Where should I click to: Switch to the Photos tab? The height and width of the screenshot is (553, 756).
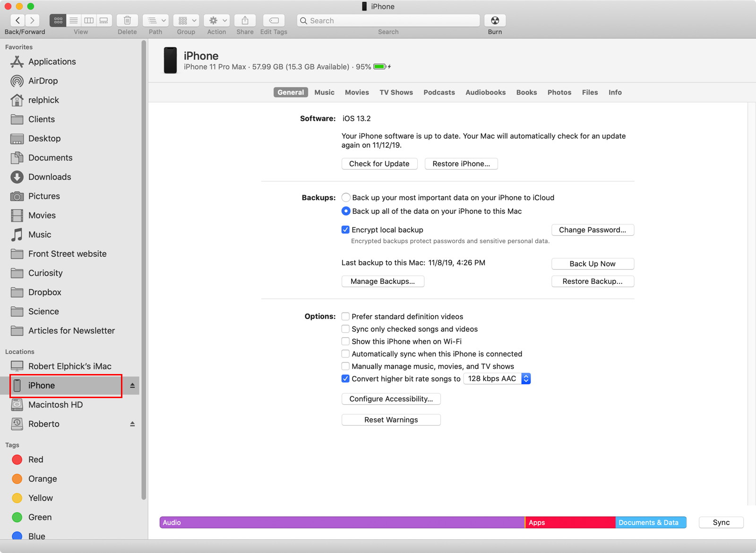(x=559, y=93)
